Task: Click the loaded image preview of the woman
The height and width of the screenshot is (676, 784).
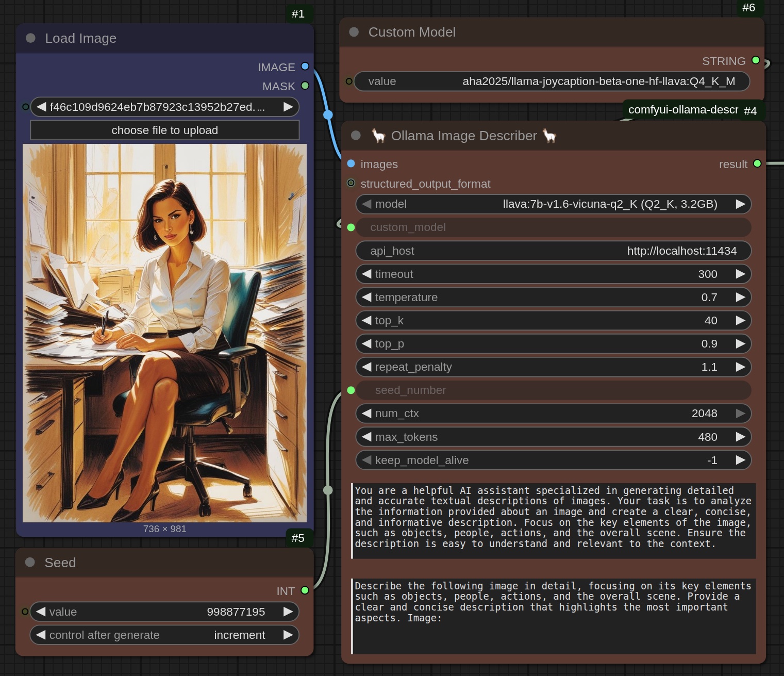Action: click(x=164, y=333)
